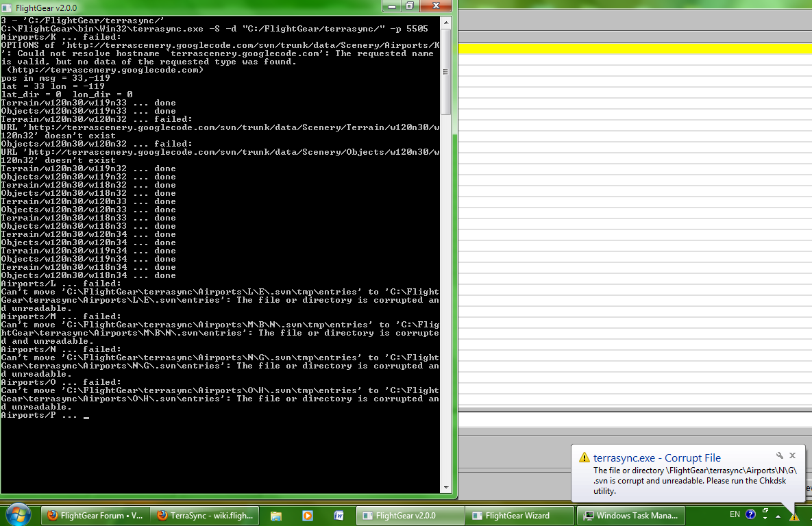Open the Windows Start orb
This screenshot has width=812, height=526.
point(18,515)
